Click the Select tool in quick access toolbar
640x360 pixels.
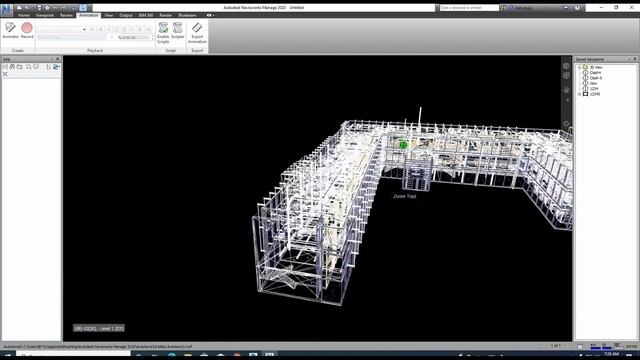[83, 7]
